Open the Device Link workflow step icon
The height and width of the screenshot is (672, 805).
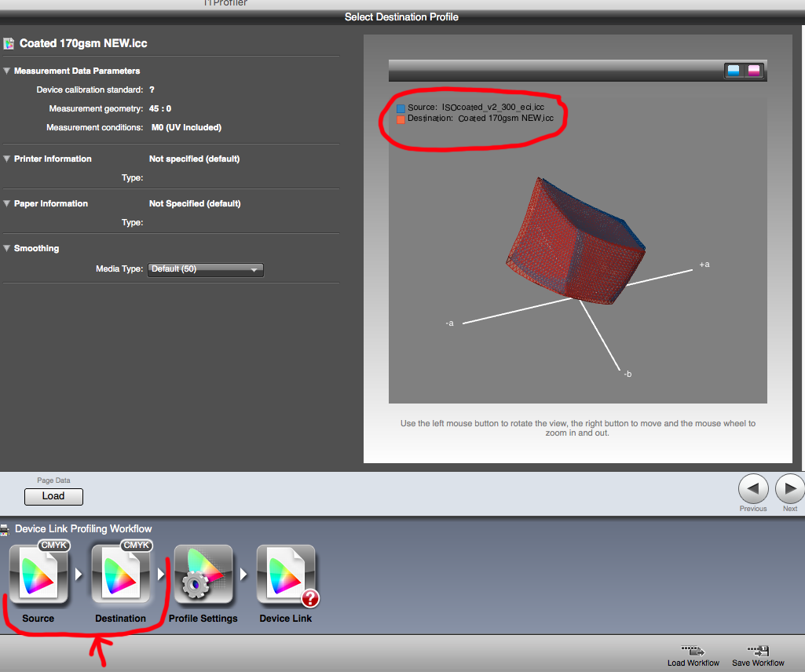(286, 574)
